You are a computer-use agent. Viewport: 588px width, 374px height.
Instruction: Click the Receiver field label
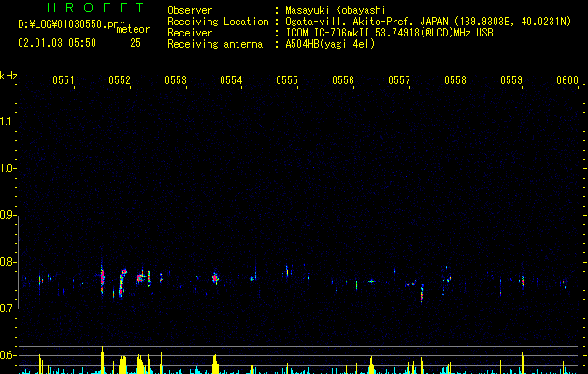click(190, 33)
